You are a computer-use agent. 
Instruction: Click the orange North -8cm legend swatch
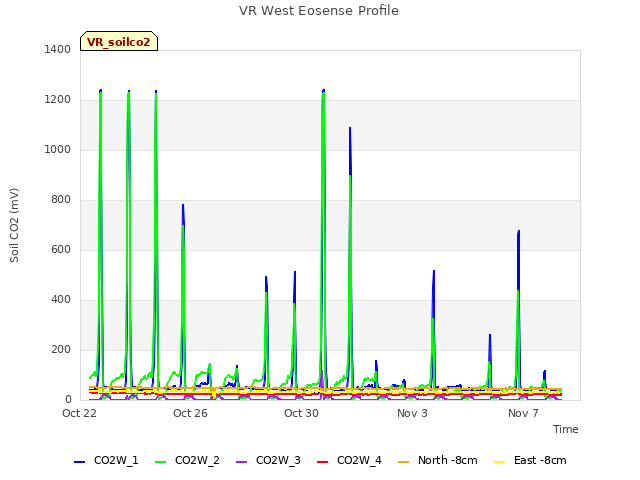(403, 462)
